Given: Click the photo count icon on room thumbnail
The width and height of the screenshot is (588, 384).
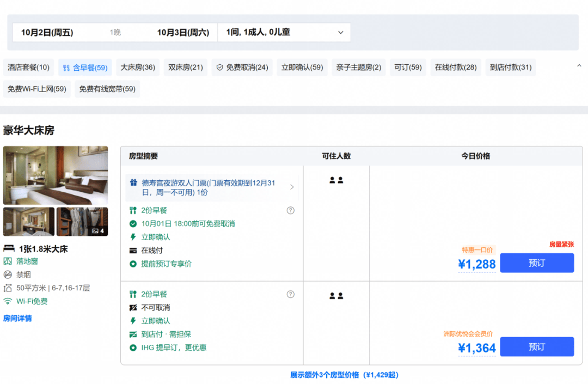Looking at the screenshot, I should 95,231.
